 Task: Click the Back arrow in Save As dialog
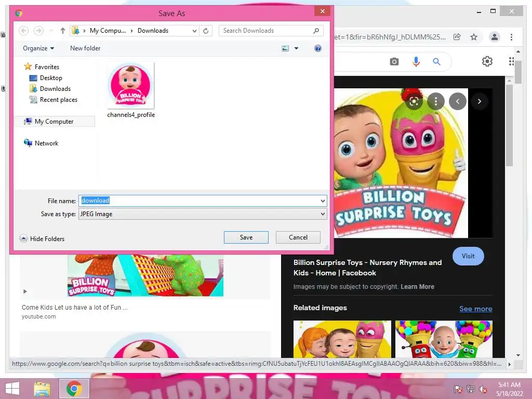23,31
